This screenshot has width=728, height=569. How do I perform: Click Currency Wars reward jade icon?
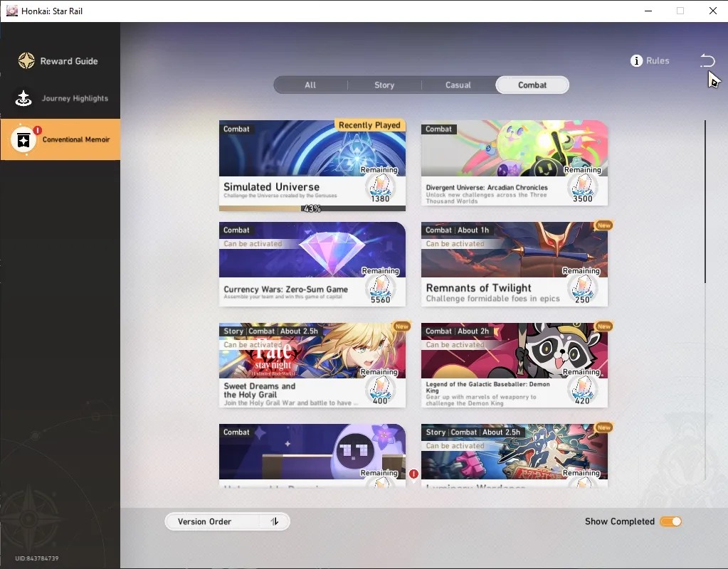(380, 287)
